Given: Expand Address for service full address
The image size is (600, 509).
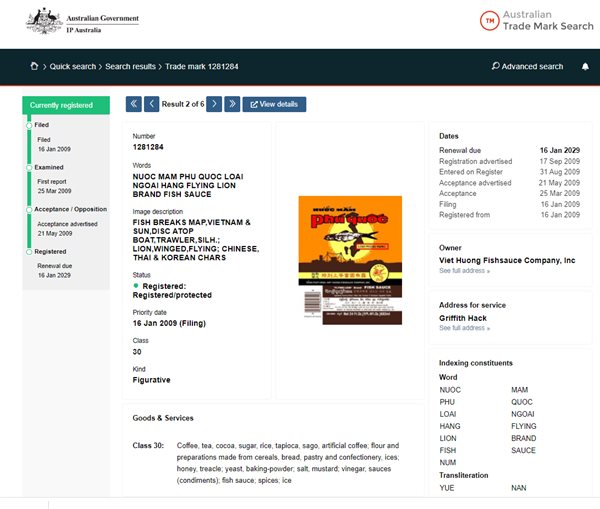Looking at the screenshot, I should point(464,328).
